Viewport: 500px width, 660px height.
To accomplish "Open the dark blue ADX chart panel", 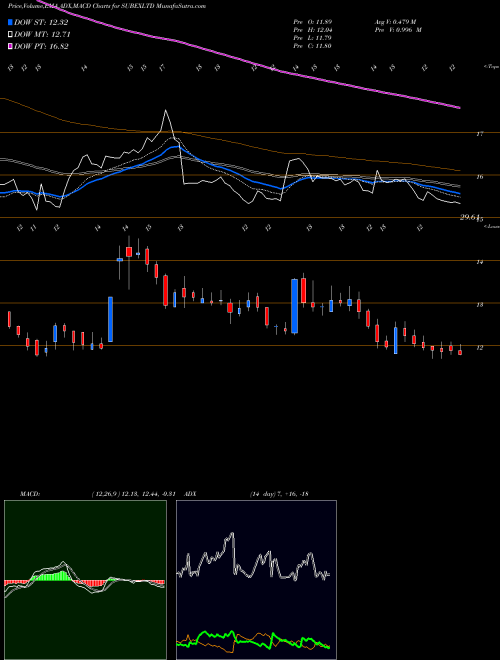I will [256, 580].
